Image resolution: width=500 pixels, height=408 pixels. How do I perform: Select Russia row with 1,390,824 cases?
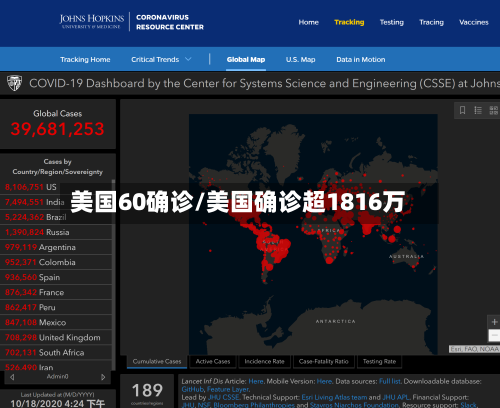point(56,232)
